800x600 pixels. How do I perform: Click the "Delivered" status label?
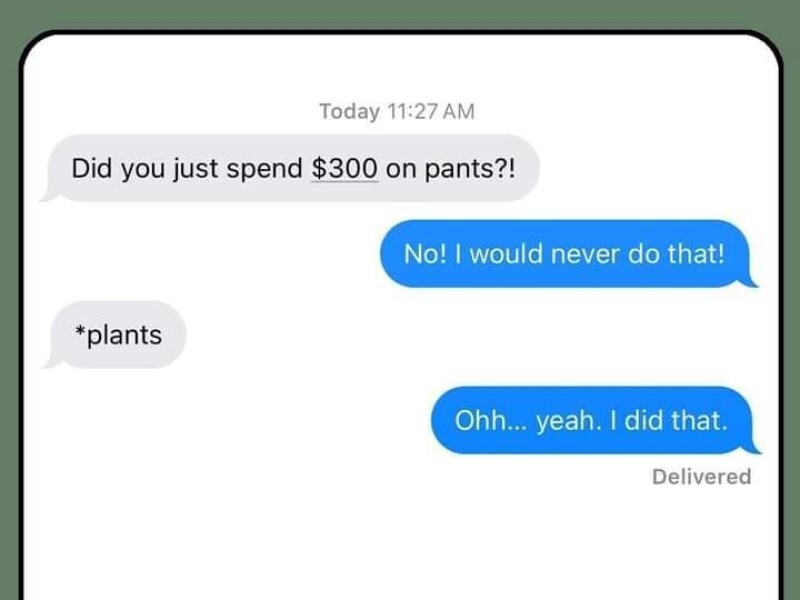pyautogui.click(x=702, y=477)
